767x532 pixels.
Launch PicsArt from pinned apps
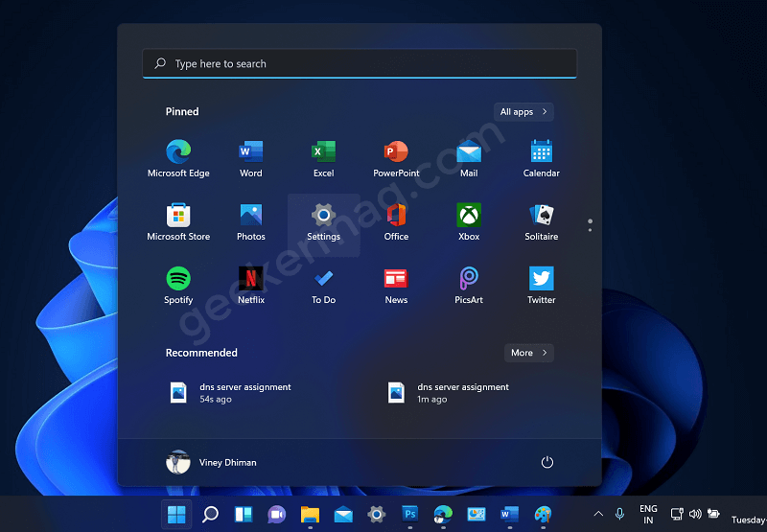(x=469, y=286)
